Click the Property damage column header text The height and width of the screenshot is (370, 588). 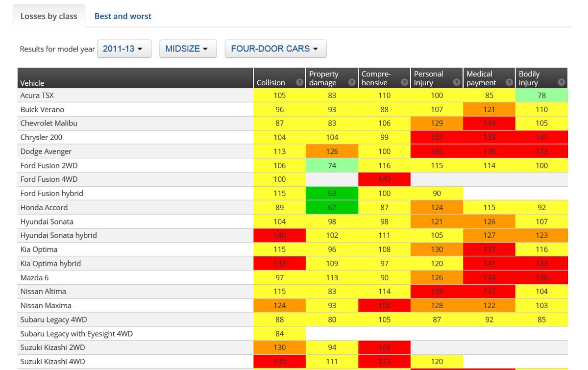point(324,78)
